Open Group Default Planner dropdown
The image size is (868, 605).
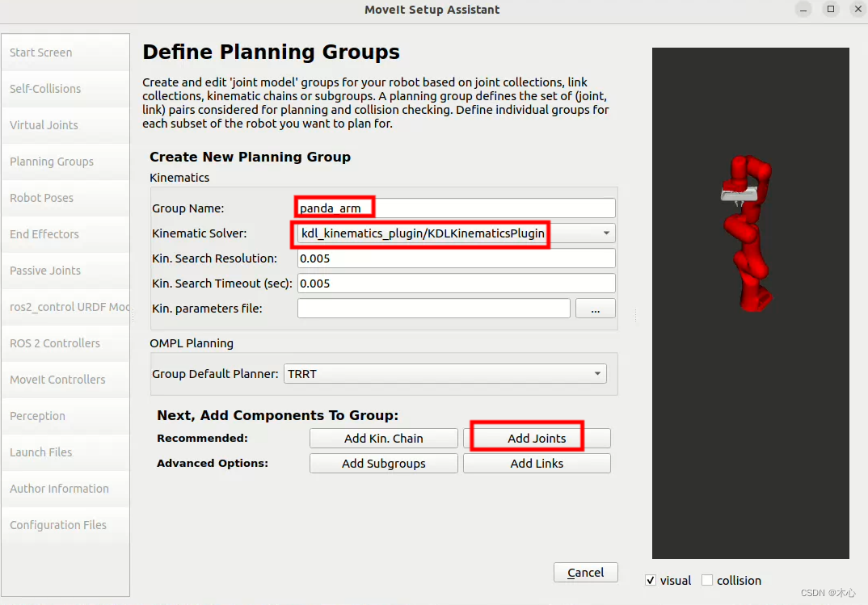pyautogui.click(x=445, y=374)
